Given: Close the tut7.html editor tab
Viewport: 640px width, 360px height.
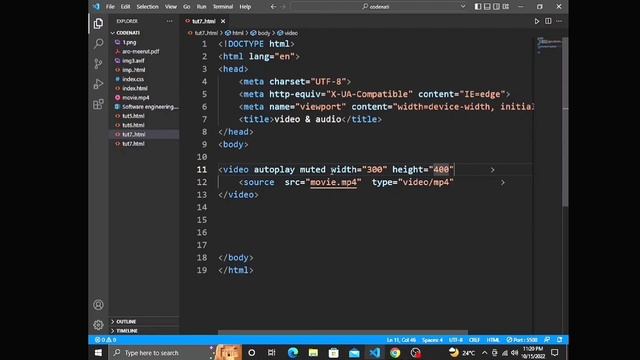Looking at the screenshot, I should click(223, 21).
